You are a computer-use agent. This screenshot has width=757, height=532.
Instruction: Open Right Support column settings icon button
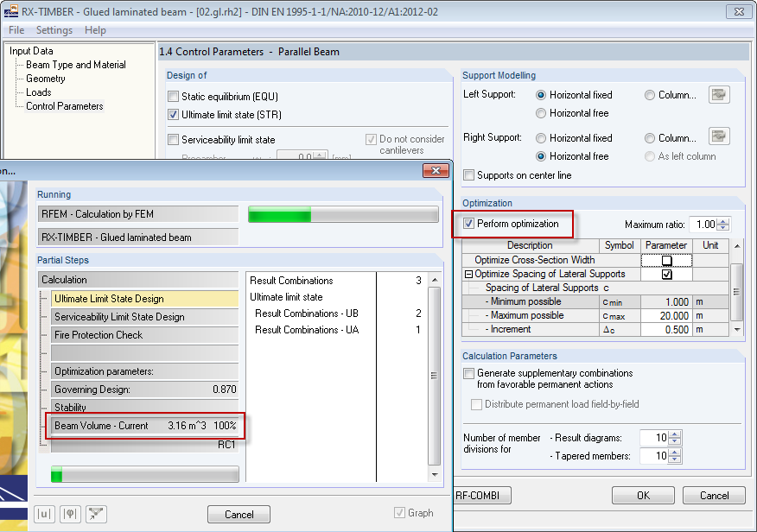719,136
